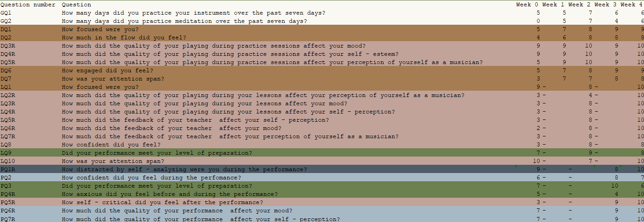The width and height of the screenshot is (644, 222).
Task: Click the GQ1 question number cell
Action: 6,13
